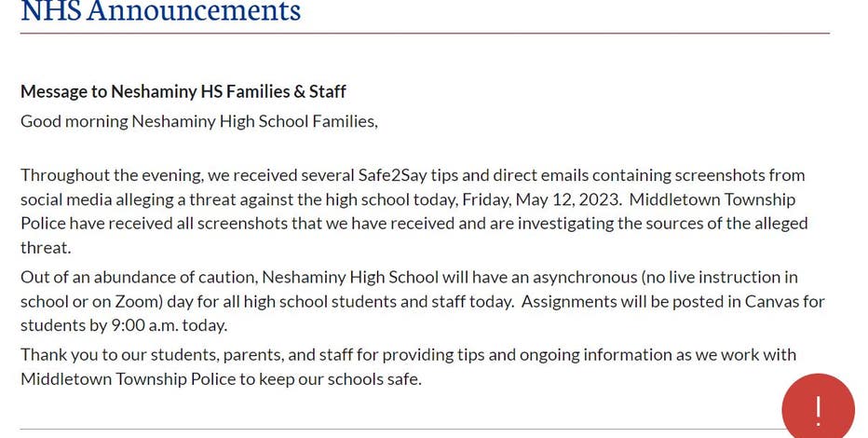868x438 pixels.
Task: Click the Good morning Neshaminy High School Families greeting
Action: coord(199,121)
